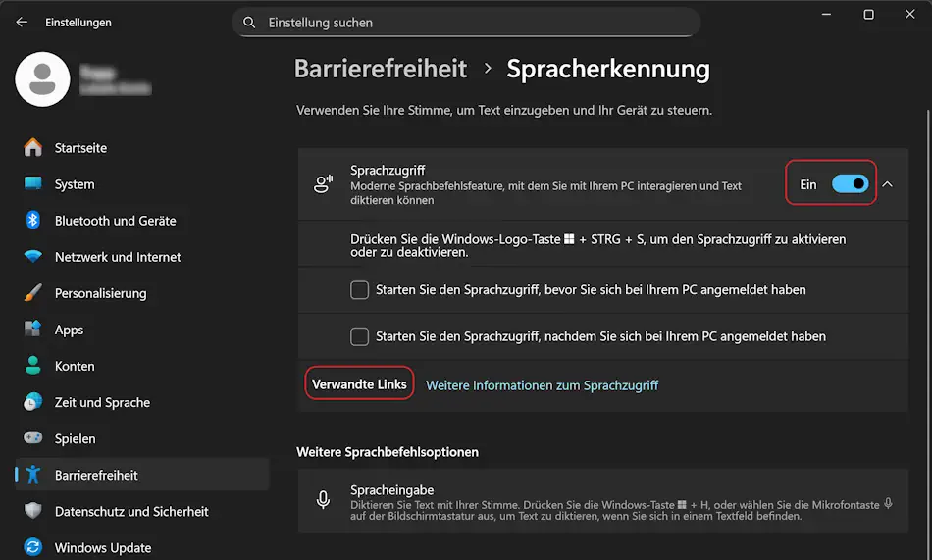Select Zeit und Sprache

pos(142,402)
